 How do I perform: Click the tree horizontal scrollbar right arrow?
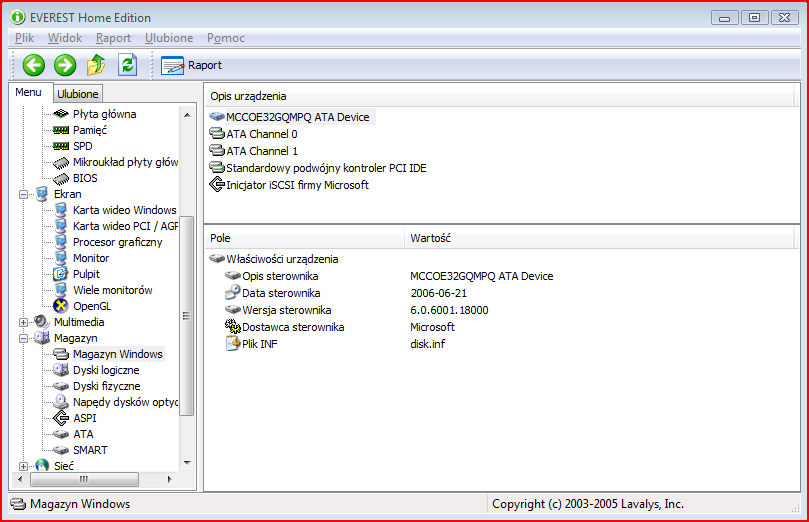169,479
